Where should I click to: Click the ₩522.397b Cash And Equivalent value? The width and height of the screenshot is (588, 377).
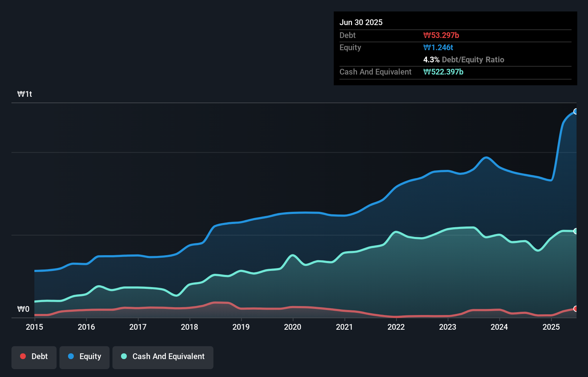(x=443, y=72)
